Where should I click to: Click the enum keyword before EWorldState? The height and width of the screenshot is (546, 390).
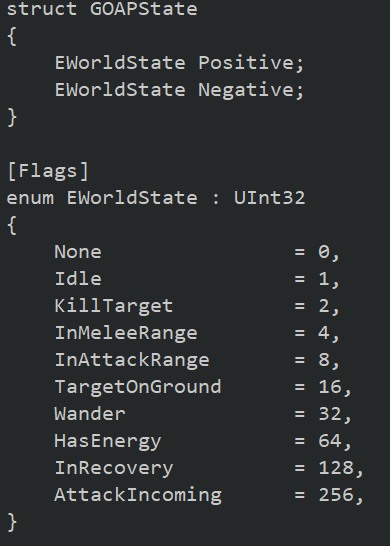coord(30,198)
